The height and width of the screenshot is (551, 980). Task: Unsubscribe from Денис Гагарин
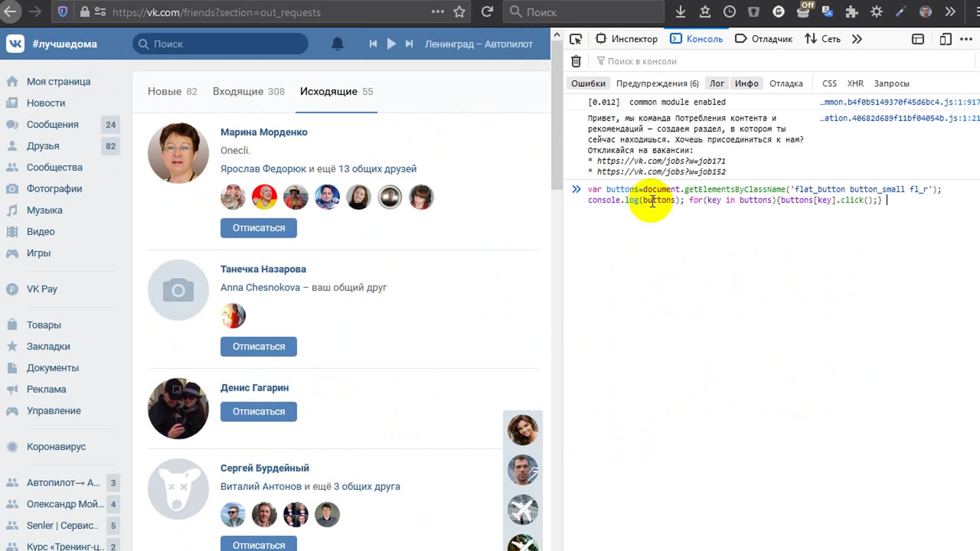(259, 411)
